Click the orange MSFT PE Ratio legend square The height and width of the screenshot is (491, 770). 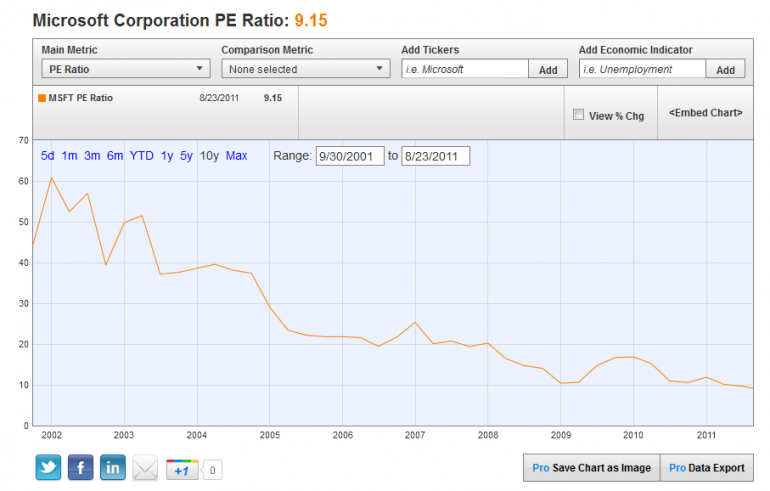(x=42, y=98)
